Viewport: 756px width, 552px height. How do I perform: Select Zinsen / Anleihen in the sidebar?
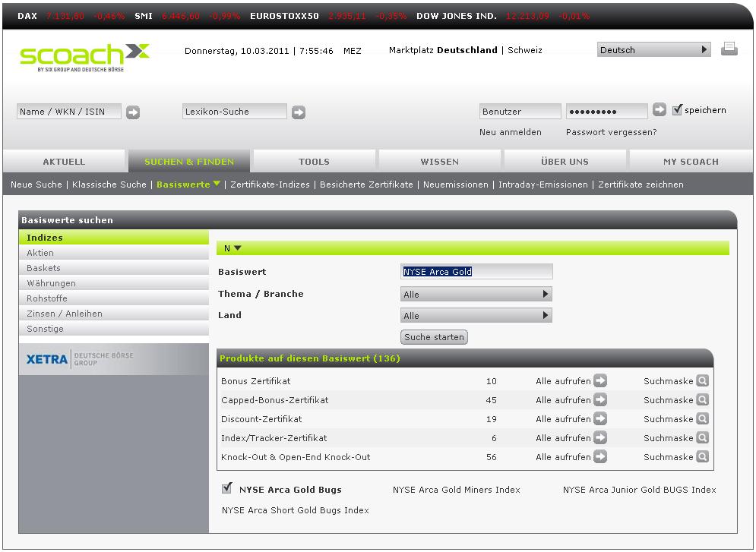tap(114, 313)
